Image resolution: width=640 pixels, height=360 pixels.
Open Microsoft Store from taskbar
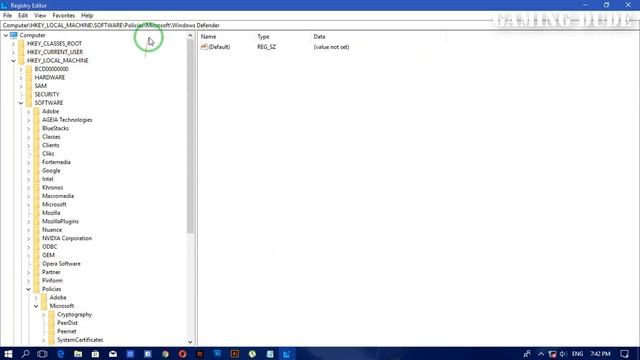point(96,354)
